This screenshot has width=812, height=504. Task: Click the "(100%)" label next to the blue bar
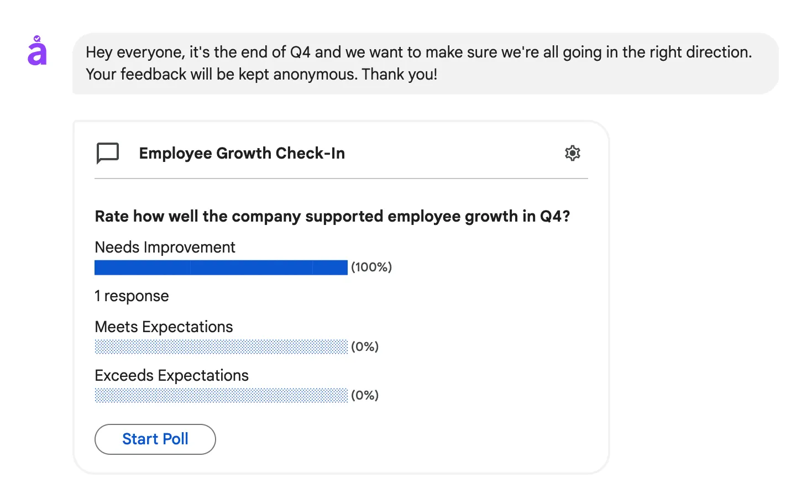(371, 267)
